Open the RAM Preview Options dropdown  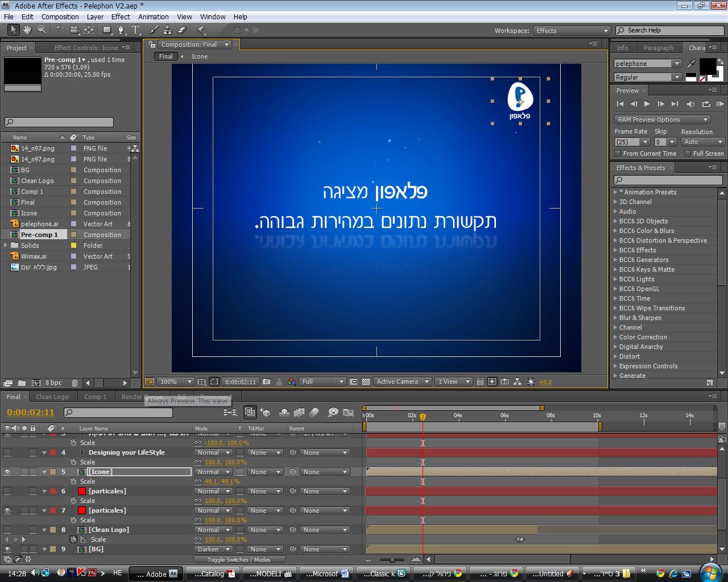[x=662, y=119]
